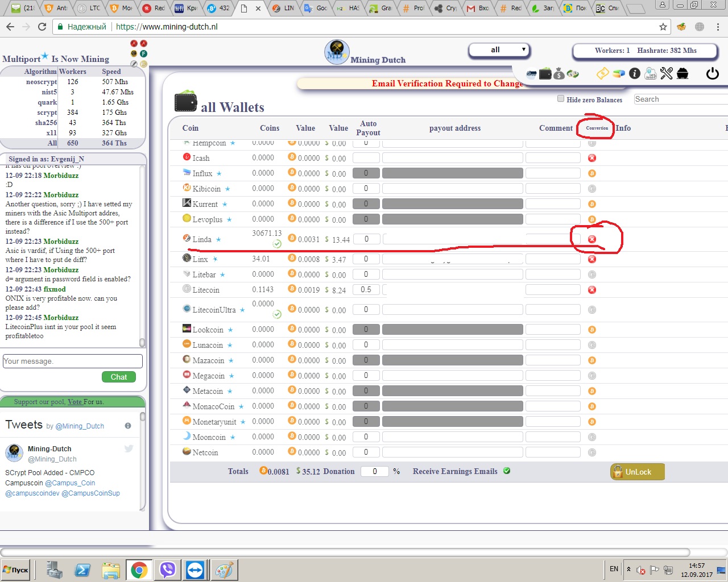This screenshot has width=728, height=582.
Task: Click the Tweets info icon
Action: [x=128, y=426]
